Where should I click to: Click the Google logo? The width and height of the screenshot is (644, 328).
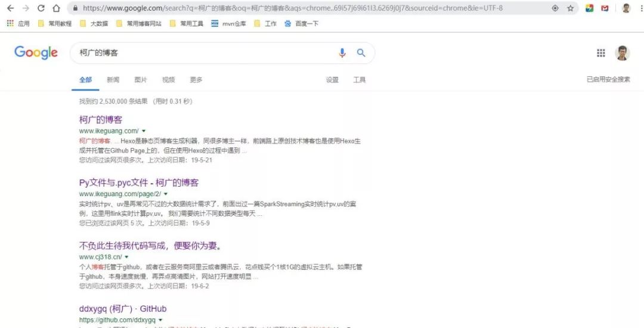[36, 53]
